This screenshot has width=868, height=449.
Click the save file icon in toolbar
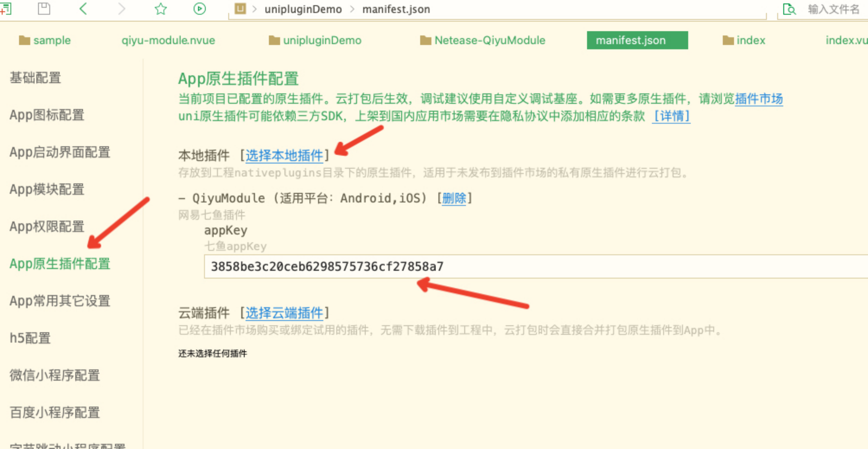click(44, 8)
